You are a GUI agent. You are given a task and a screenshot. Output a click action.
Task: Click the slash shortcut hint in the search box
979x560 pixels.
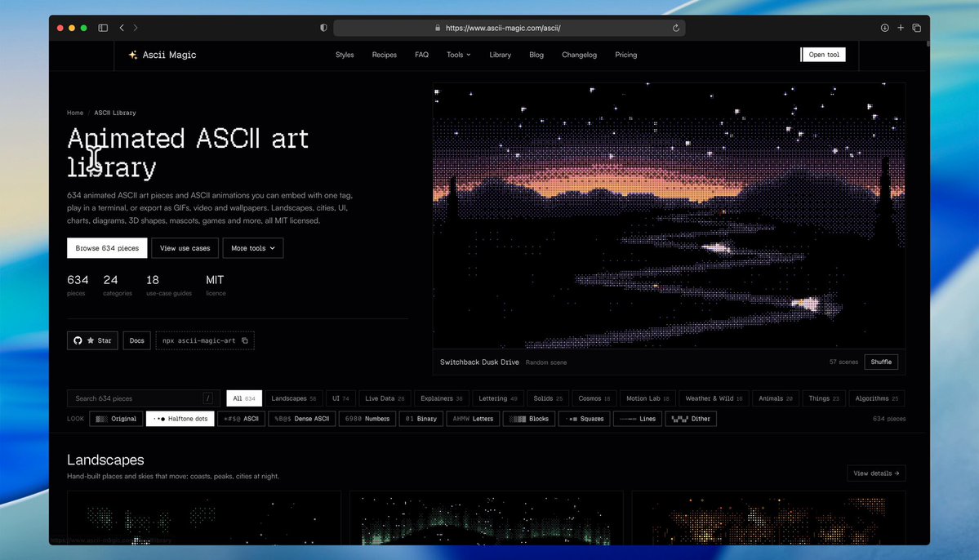point(208,398)
